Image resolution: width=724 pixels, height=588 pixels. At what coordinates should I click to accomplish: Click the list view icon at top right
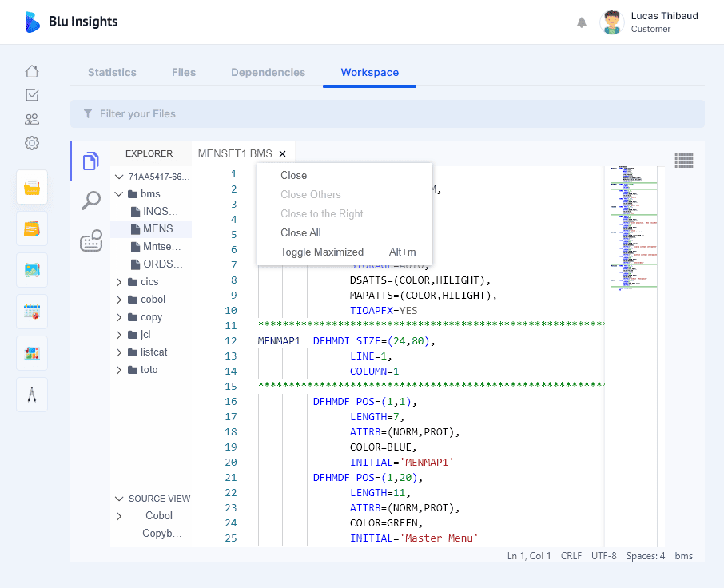[x=684, y=160]
